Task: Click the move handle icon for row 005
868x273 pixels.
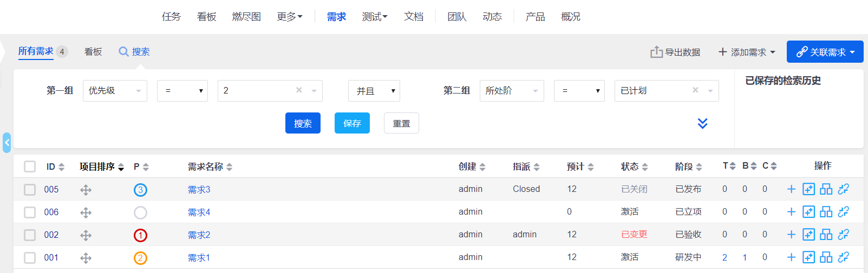Action: coord(86,190)
